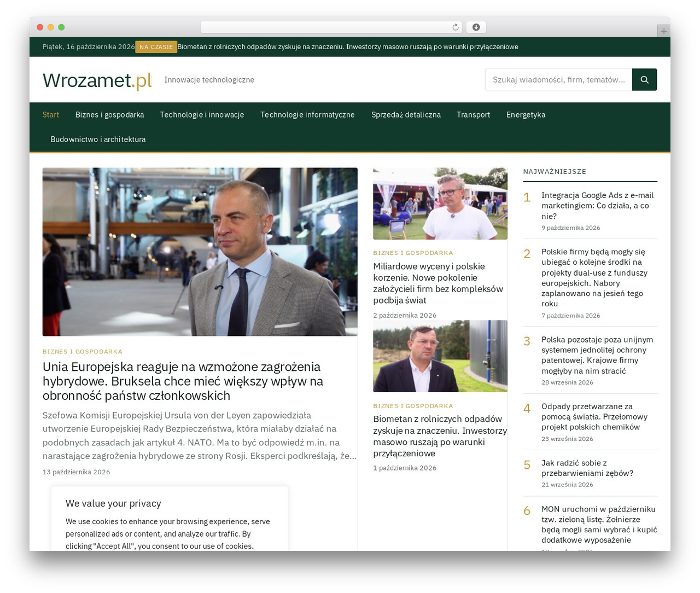Screen dimensions: 700x593
Task: Open Miliardowe wyceny i polskie korzenie article
Action: 438,283
